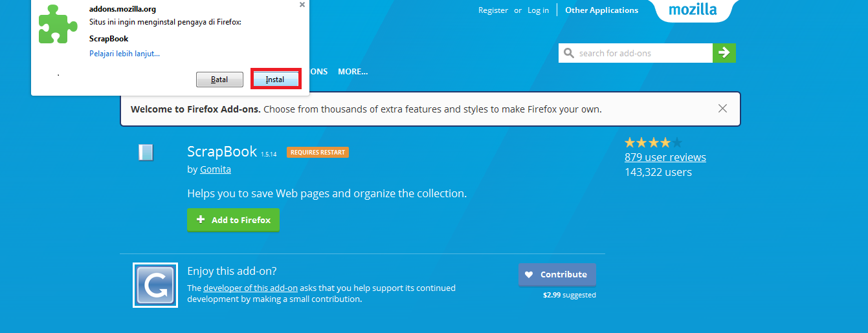
Task: Click the plus icon on the Add to Firefox button
Action: [x=201, y=220]
